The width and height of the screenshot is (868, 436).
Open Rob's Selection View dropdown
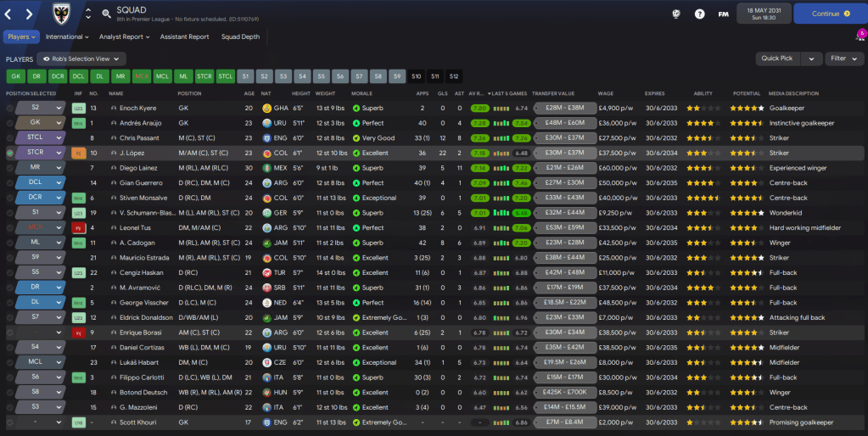pyautogui.click(x=81, y=59)
